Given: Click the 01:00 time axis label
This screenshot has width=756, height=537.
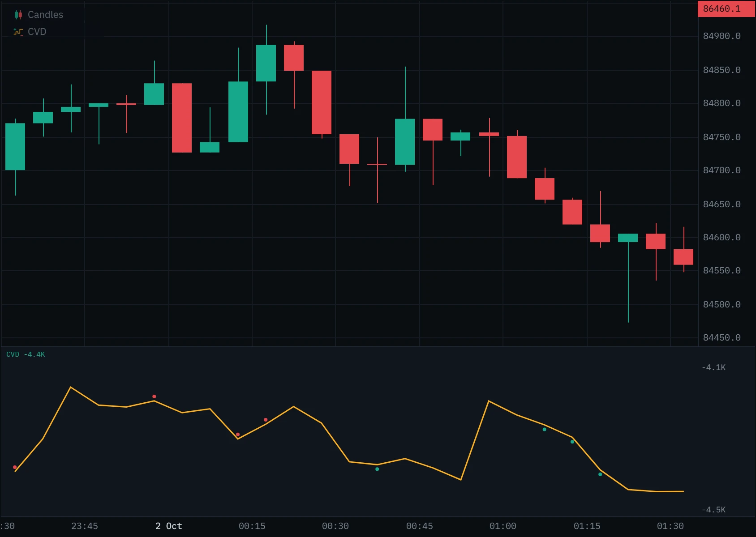Looking at the screenshot, I should tap(503, 526).
